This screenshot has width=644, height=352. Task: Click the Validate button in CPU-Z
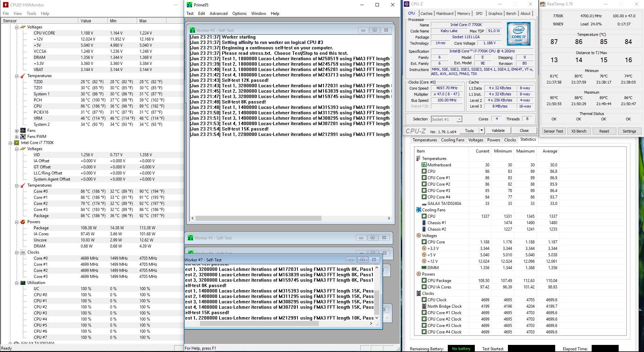coord(498,131)
